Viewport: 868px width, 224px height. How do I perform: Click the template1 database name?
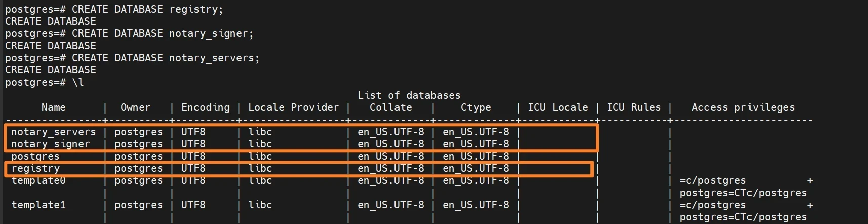coord(38,205)
